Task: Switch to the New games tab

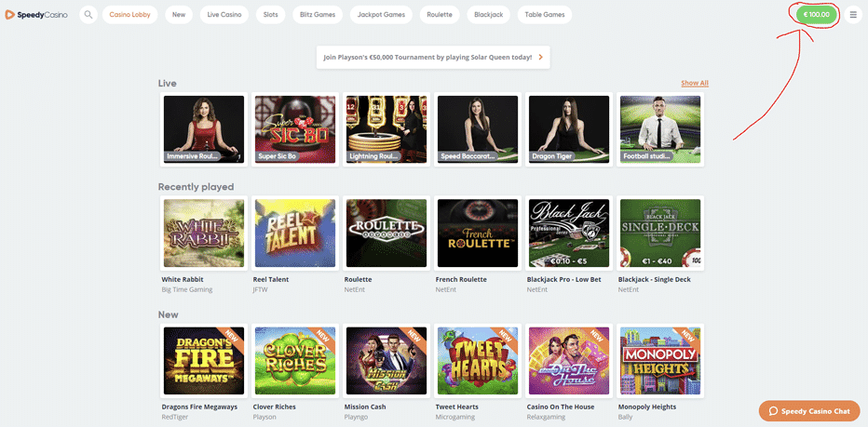Action: [x=179, y=15]
